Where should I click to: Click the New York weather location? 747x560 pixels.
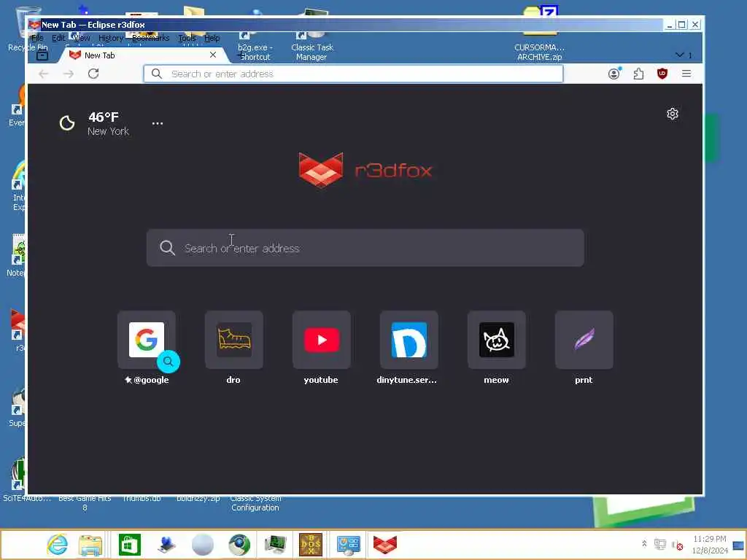tap(108, 131)
